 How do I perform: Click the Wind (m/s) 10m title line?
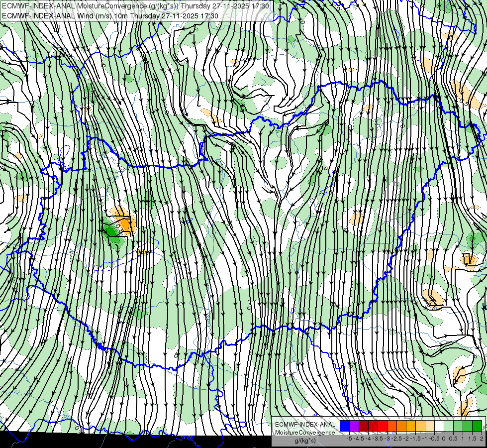110,15
